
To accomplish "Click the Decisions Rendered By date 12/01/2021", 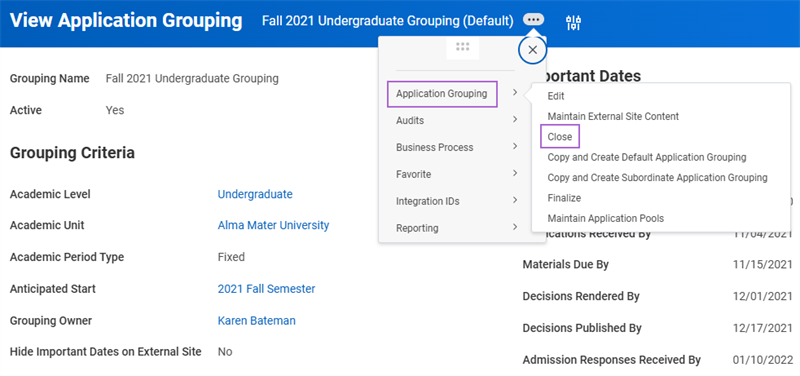I will 762,296.
